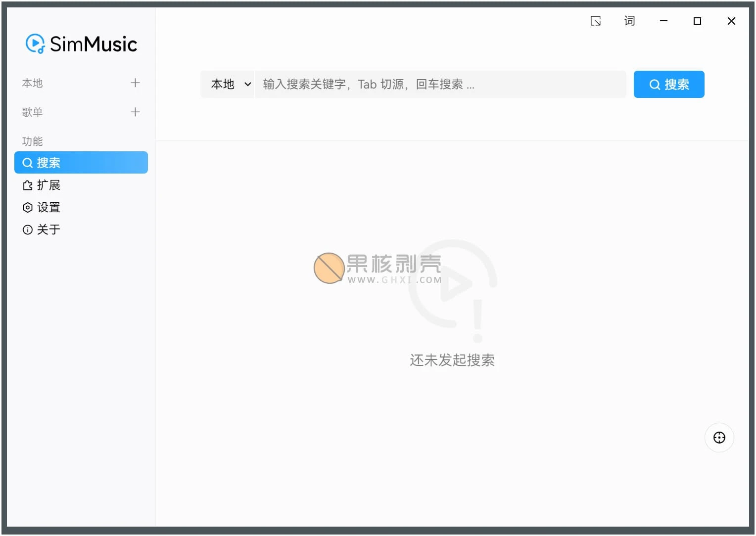Collapse the 功能 section heading
Screen dimensions: 756x536
[x=33, y=141]
